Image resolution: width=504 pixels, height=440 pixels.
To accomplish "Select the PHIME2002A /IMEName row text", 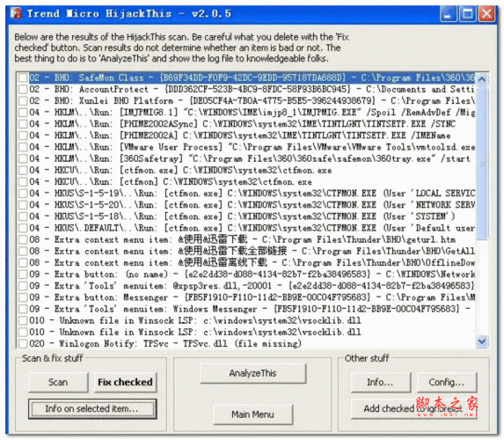I will coord(240,136).
